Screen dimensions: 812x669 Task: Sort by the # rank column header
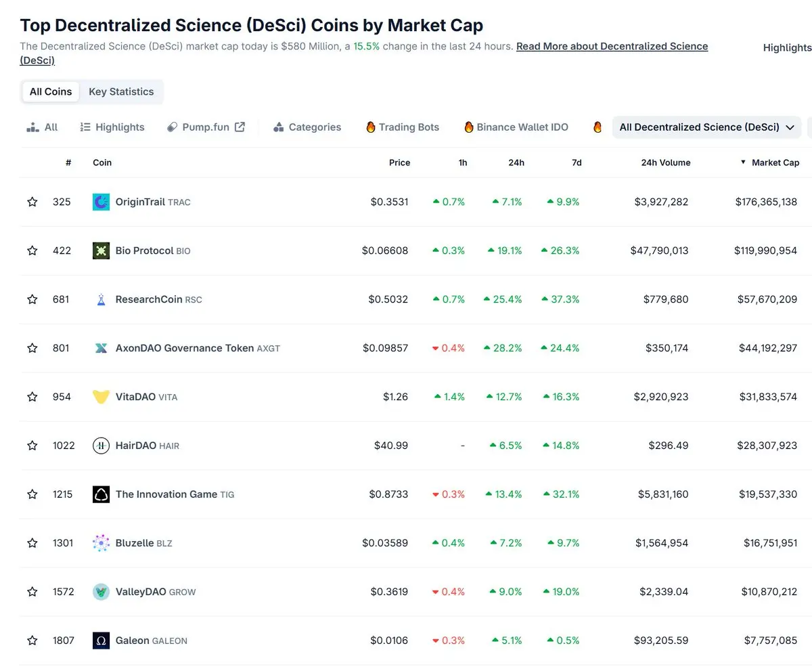pyautogui.click(x=68, y=163)
